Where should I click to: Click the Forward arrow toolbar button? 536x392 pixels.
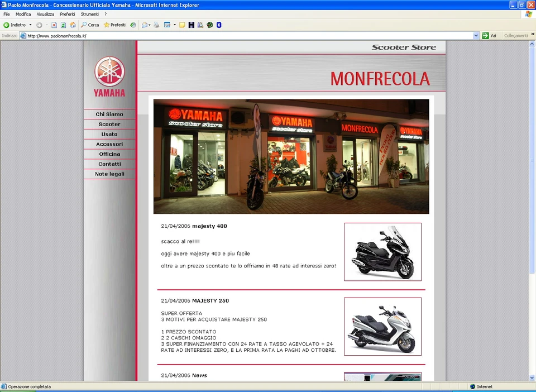coord(39,25)
